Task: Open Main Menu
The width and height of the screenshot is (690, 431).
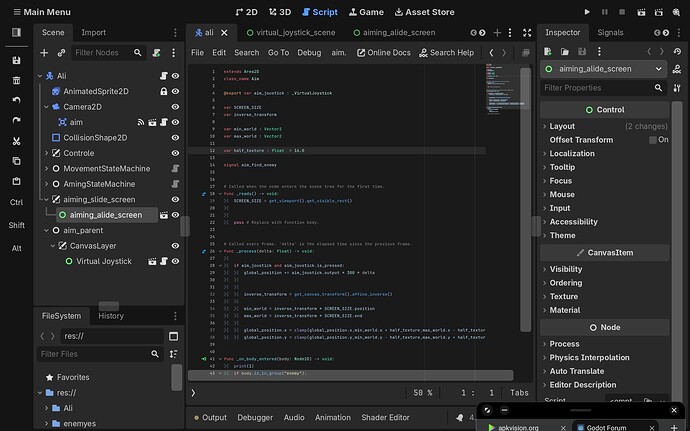Action: (42, 12)
